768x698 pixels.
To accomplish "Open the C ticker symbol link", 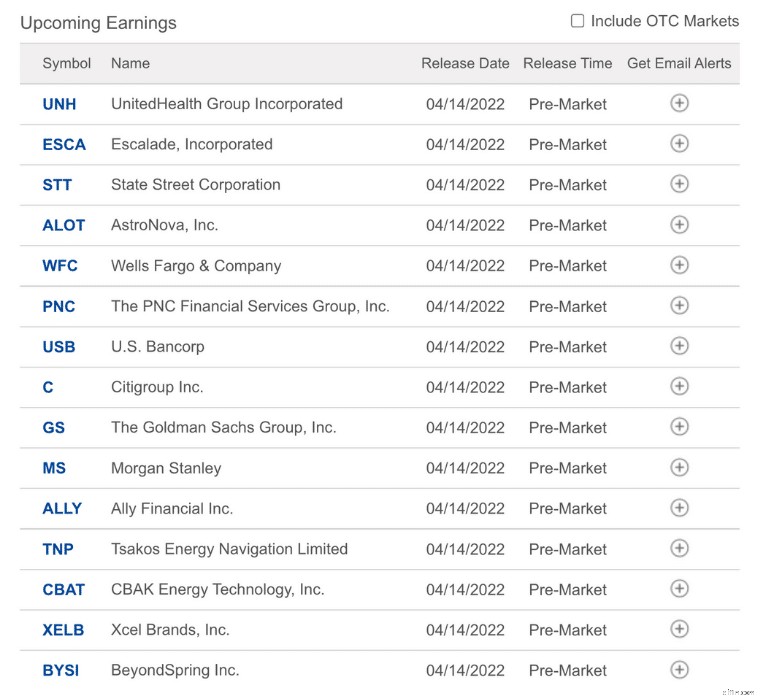I will pyautogui.click(x=48, y=387).
